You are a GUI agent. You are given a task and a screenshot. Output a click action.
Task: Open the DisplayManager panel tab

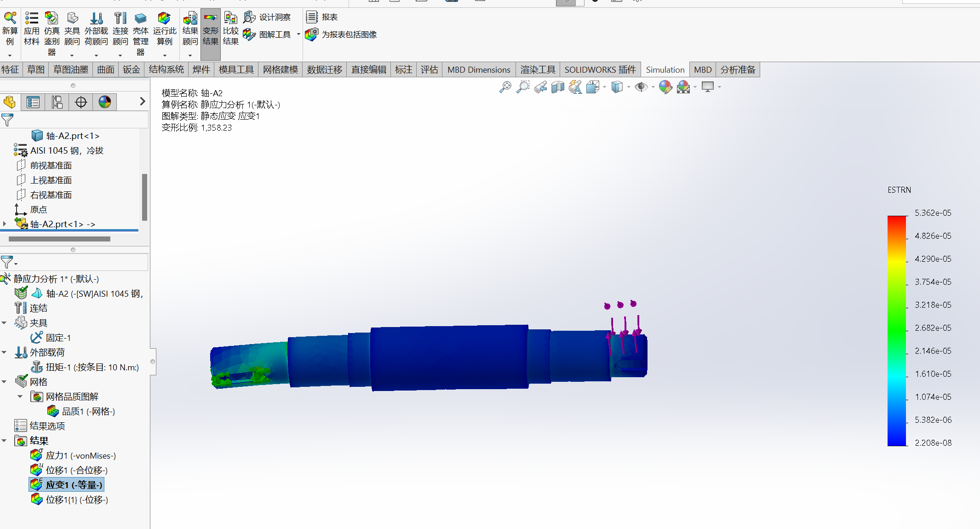click(105, 102)
